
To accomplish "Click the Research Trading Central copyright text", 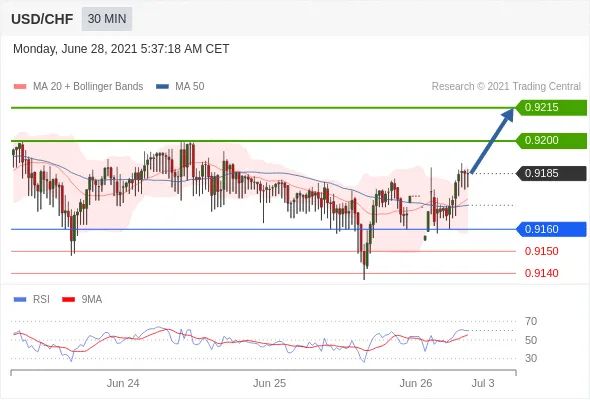I will tap(506, 87).
